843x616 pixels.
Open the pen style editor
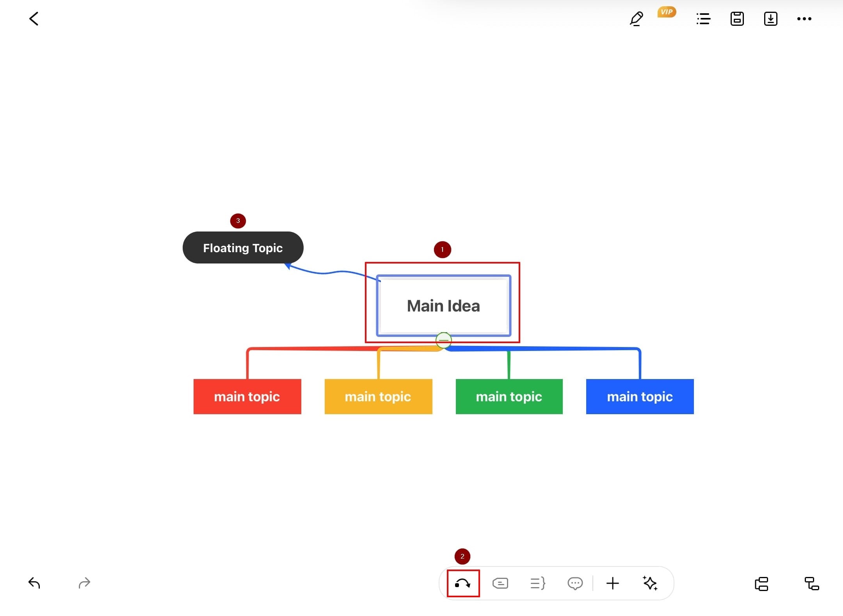[636, 19]
